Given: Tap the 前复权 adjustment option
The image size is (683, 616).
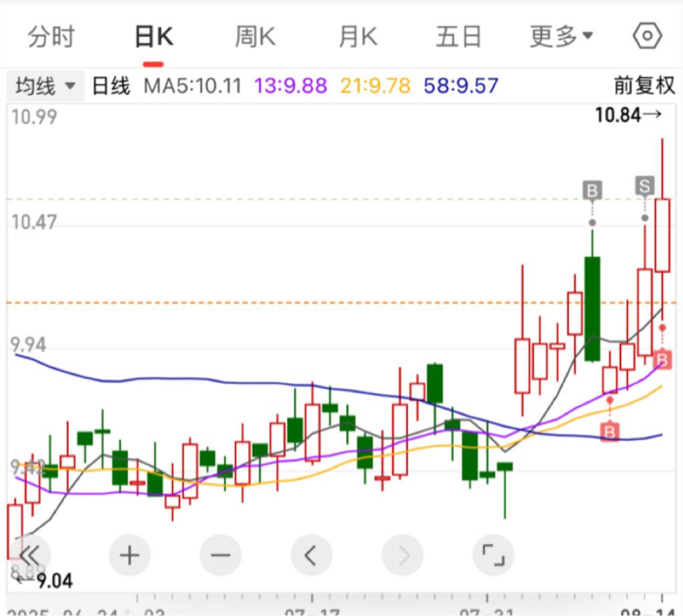Looking at the screenshot, I should pyautogui.click(x=644, y=85).
